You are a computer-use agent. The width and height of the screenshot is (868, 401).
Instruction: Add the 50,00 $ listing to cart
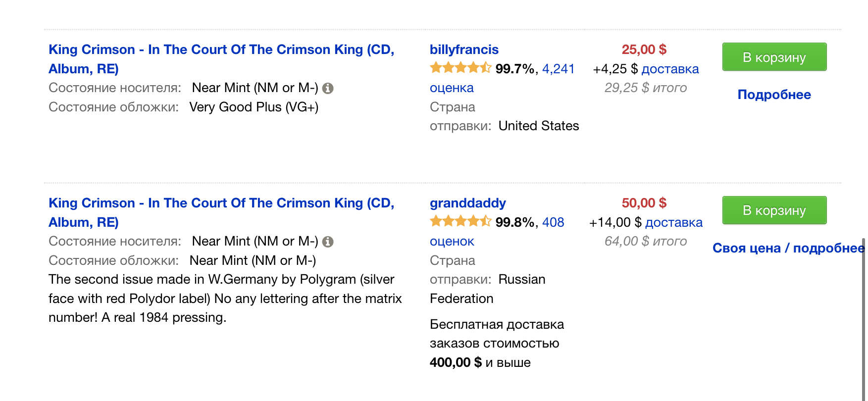(774, 210)
